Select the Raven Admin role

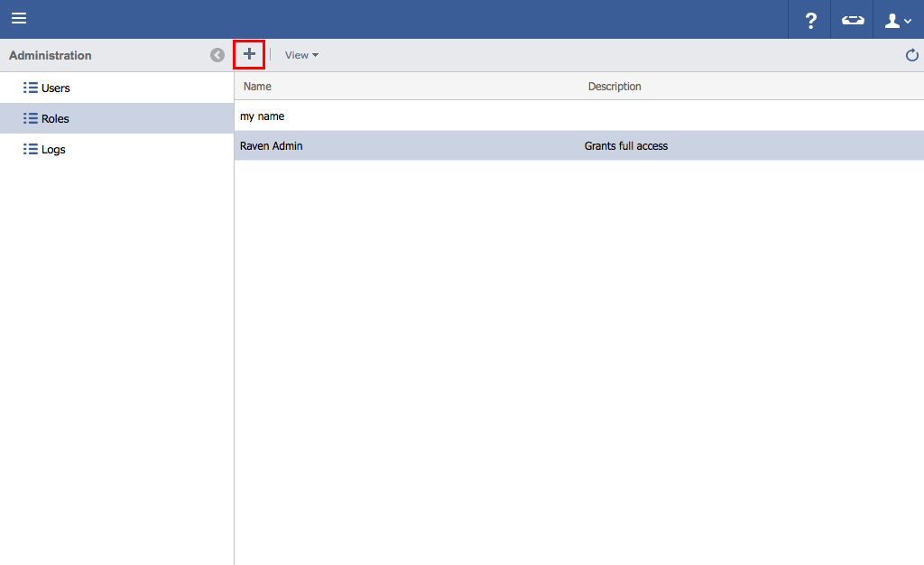[272, 146]
